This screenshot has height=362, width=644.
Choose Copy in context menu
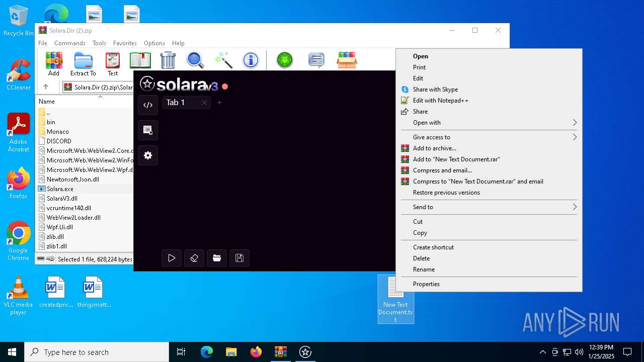(489, 233)
